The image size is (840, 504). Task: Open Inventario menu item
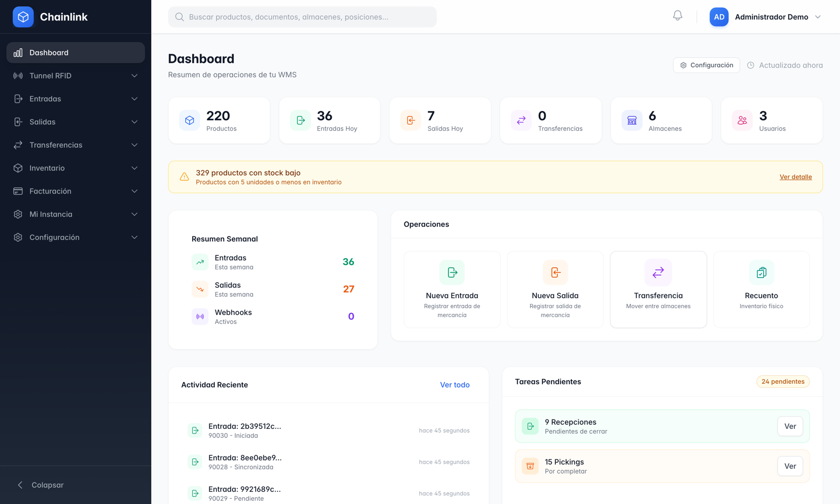[76, 168]
